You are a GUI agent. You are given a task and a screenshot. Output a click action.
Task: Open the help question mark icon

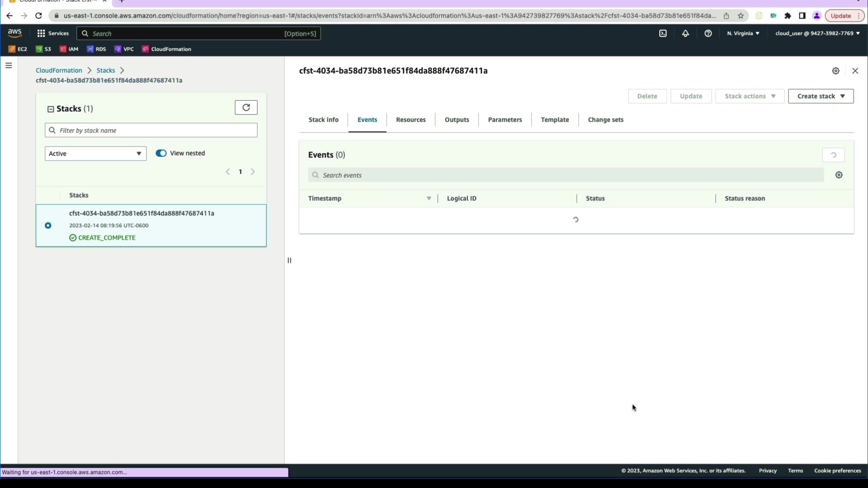click(x=708, y=33)
